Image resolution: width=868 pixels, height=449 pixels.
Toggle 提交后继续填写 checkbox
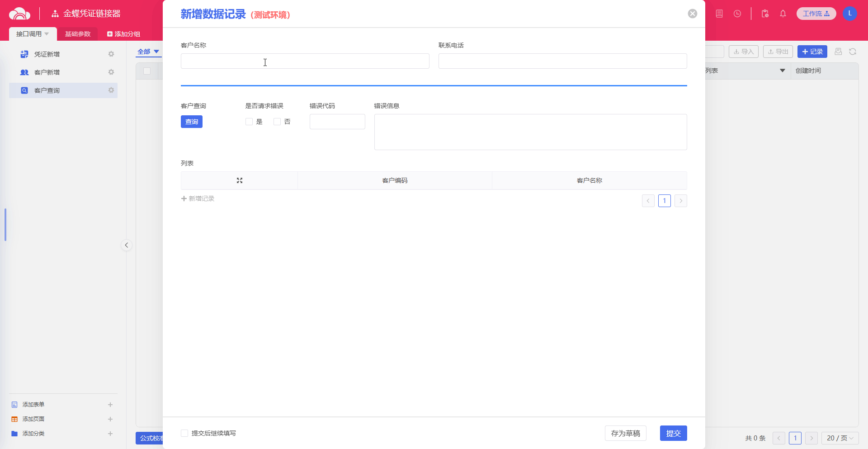click(184, 433)
